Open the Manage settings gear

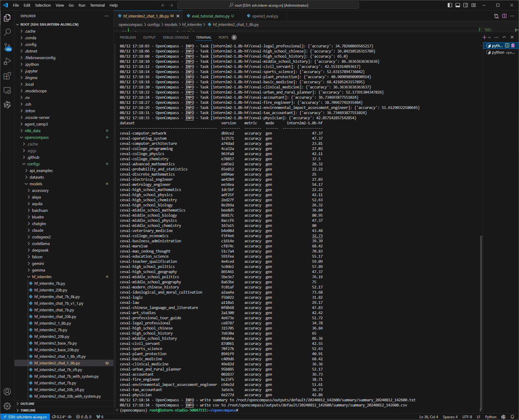click(7, 406)
